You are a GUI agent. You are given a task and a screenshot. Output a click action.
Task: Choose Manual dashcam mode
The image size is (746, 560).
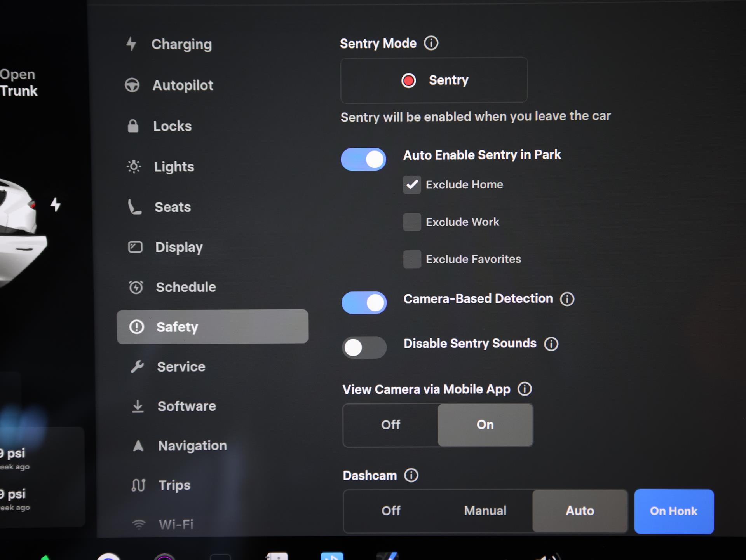tap(485, 511)
